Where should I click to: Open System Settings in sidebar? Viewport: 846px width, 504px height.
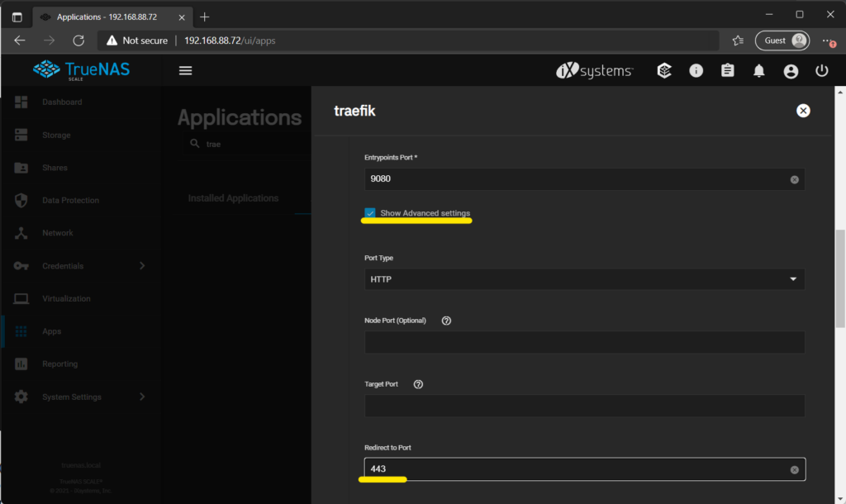72,397
